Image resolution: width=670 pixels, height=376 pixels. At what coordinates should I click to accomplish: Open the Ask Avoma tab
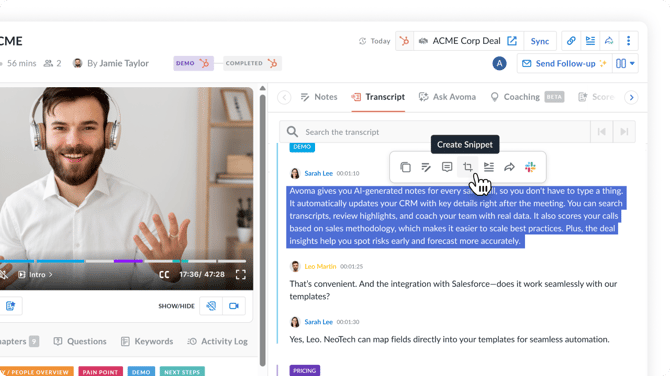(447, 97)
